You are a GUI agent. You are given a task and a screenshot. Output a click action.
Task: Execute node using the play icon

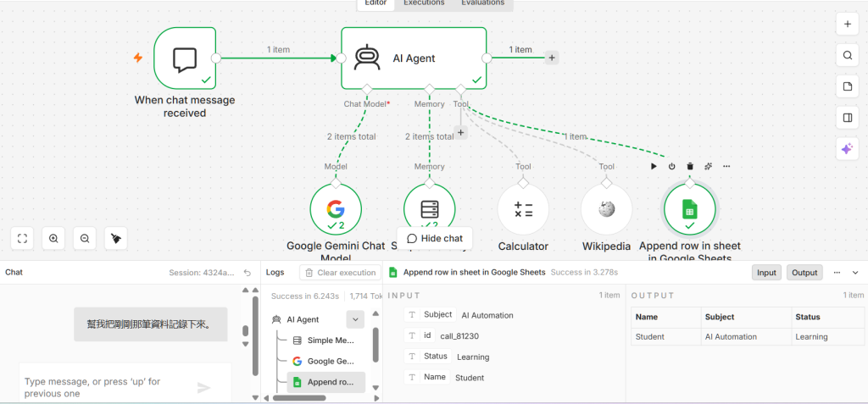coord(654,166)
